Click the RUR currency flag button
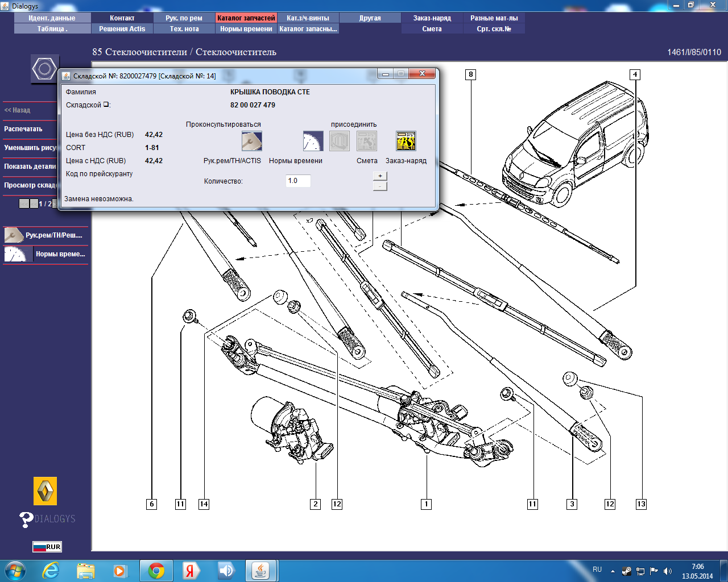This screenshot has height=582, width=728. point(47,547)
